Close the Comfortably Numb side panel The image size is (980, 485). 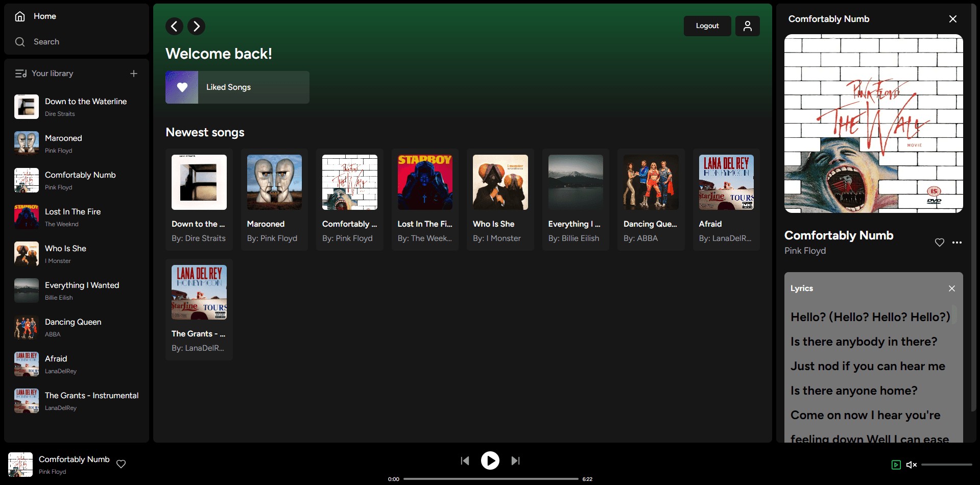tap(953, 19)
